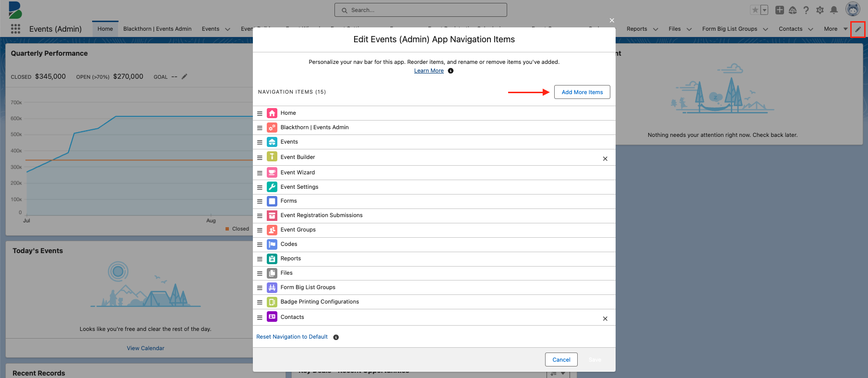868x378 pixels.
Task: Click the Blackthorn Events Admin item icon
Action: (x=272, y=128)
